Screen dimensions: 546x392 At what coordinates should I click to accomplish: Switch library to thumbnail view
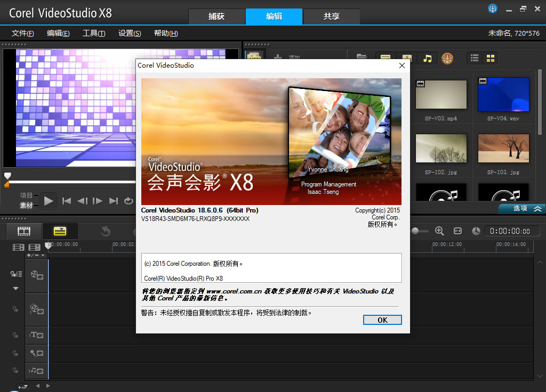point(491,58)
